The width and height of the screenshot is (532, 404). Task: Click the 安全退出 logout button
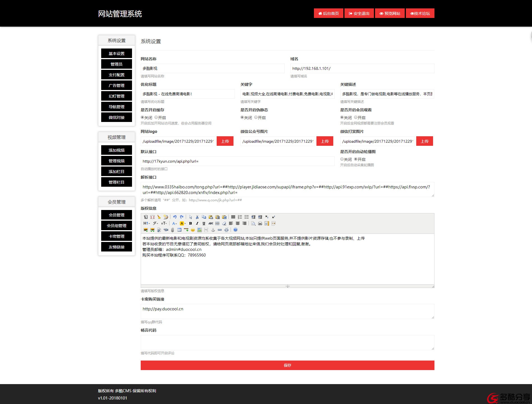coord(359,13)
